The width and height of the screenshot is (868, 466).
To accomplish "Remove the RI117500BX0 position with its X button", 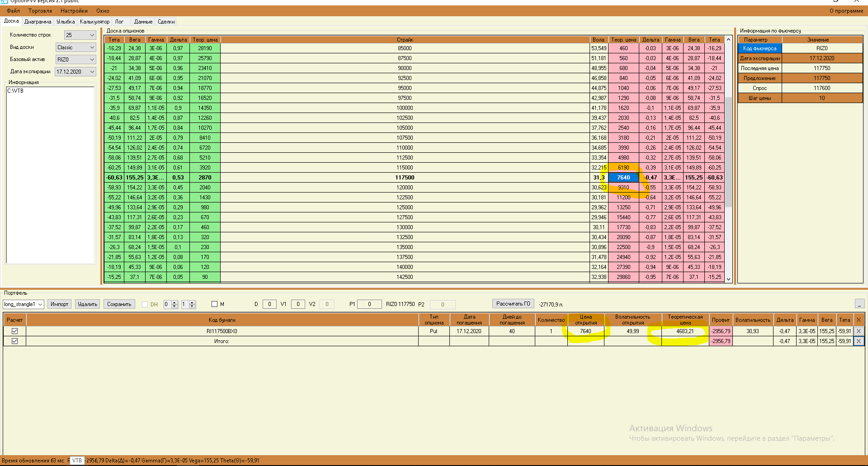I will pos(859,331).
